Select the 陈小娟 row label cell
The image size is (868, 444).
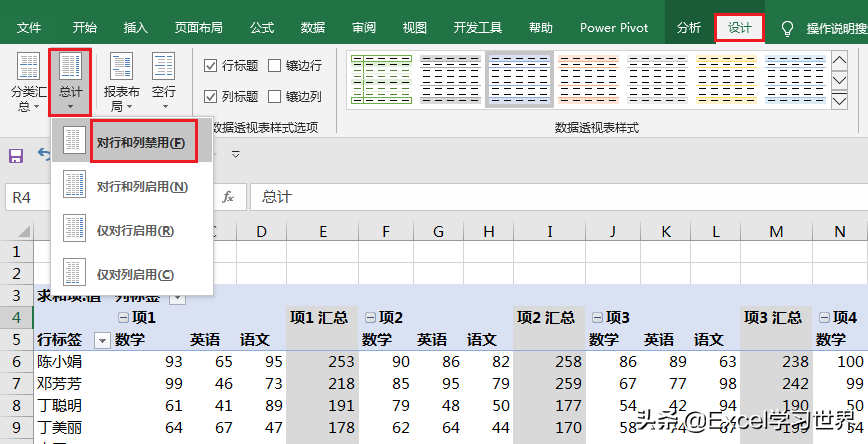coord(73,362)
